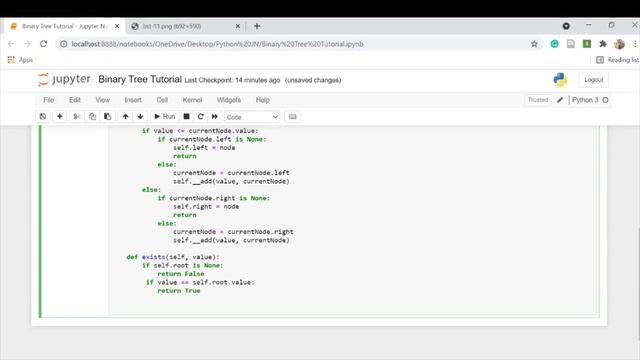The height and width of the screenshot is (360, 640).
Task: Bookmark this page with the star icon
Action: tap(534, 44)
